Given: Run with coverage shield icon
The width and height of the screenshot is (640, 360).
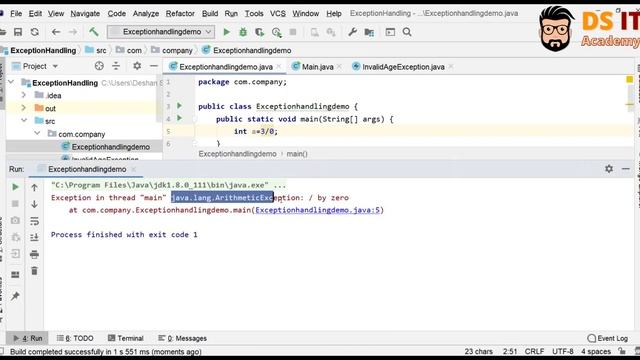Looking at the screenshot, I should click(259, 32).
